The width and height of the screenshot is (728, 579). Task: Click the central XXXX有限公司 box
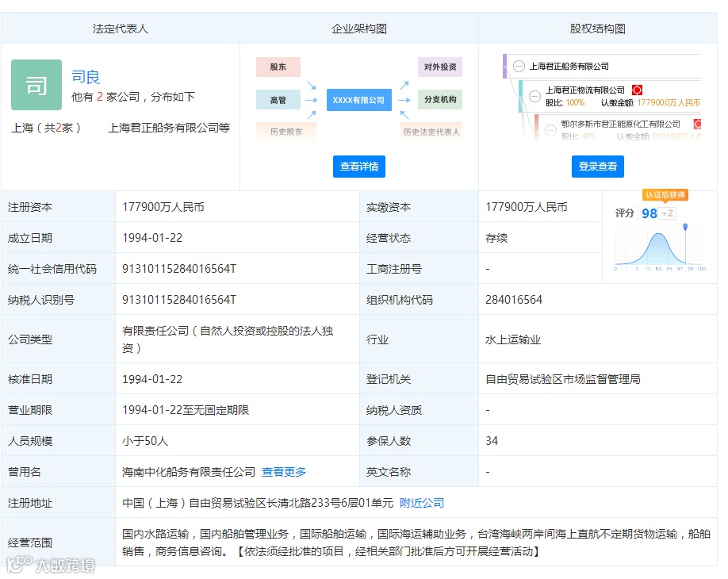coord(359,100)
